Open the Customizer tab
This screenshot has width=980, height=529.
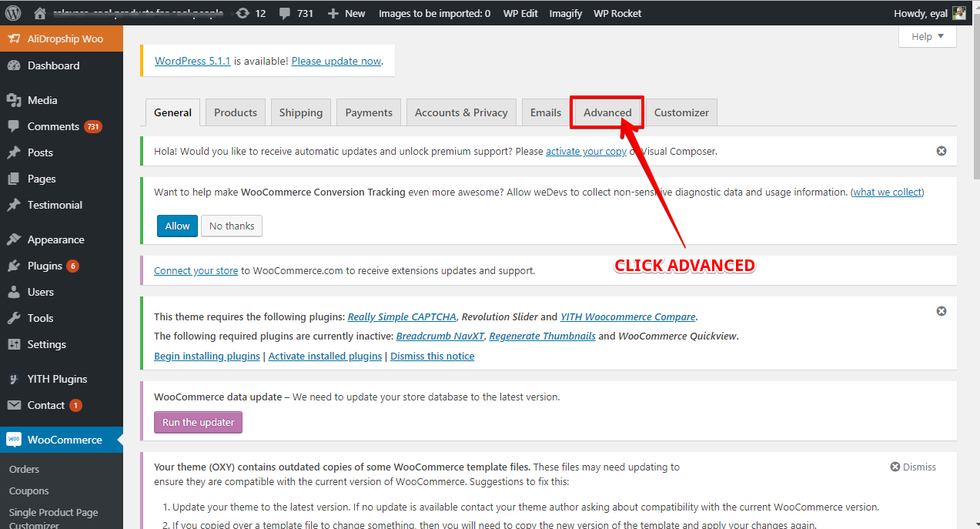[x=681, y=112]
